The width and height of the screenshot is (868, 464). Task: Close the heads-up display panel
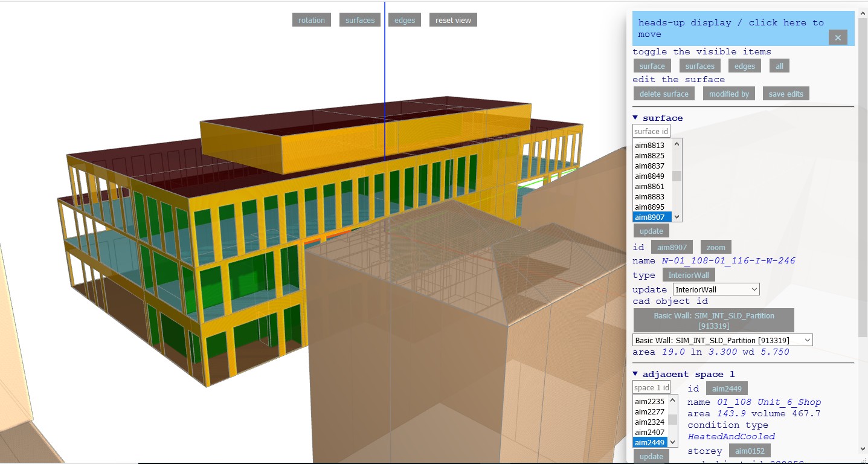pos(837,37)
